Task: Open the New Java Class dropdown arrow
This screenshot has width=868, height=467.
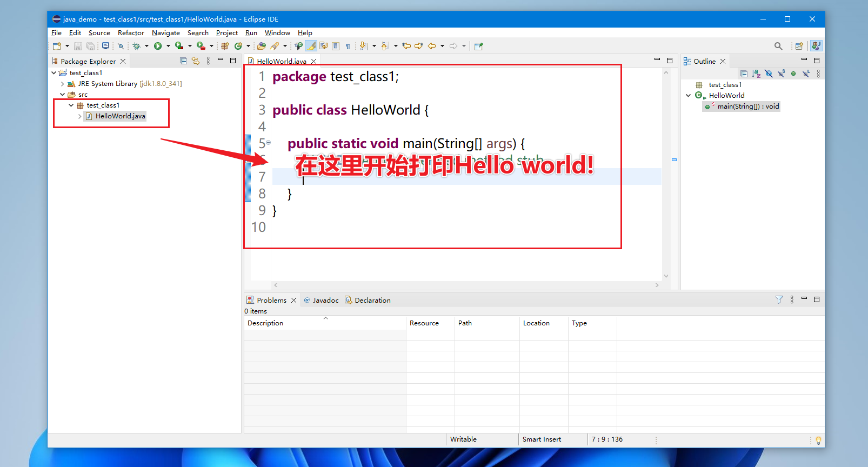Action: tap(248, 46)
